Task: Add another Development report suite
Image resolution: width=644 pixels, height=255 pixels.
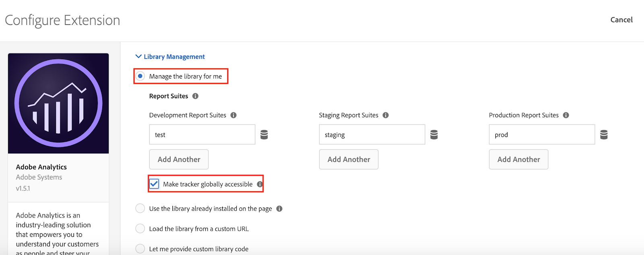Action: click(179, 160)
